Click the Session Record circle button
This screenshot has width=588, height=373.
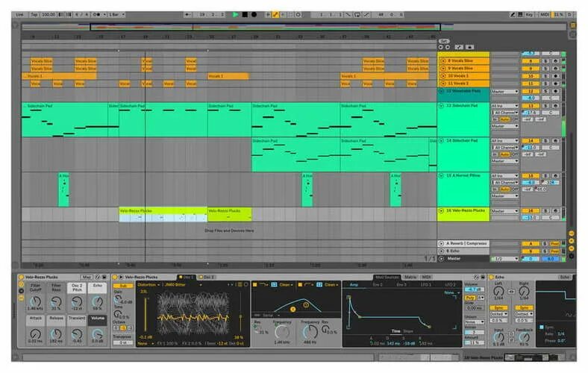(298, 15)
